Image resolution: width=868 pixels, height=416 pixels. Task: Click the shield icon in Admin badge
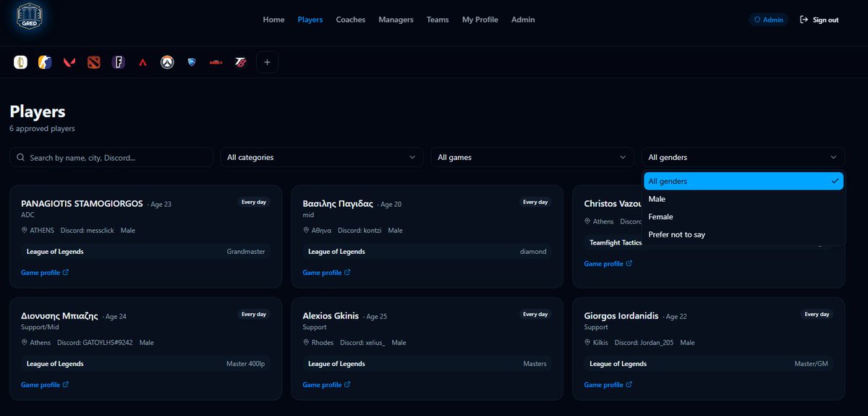coord(757,20)
